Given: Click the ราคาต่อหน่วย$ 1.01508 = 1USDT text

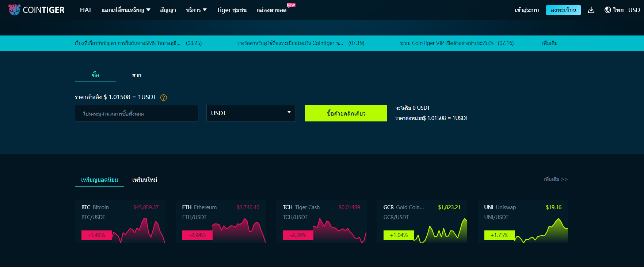Looking at the screenshot, I should pos(432,118).
